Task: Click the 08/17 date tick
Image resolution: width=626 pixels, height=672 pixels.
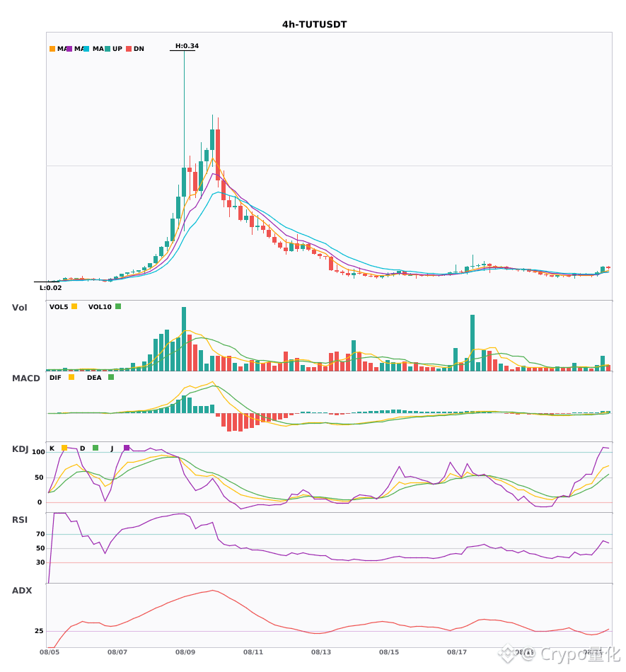Action: click(457, 652)
